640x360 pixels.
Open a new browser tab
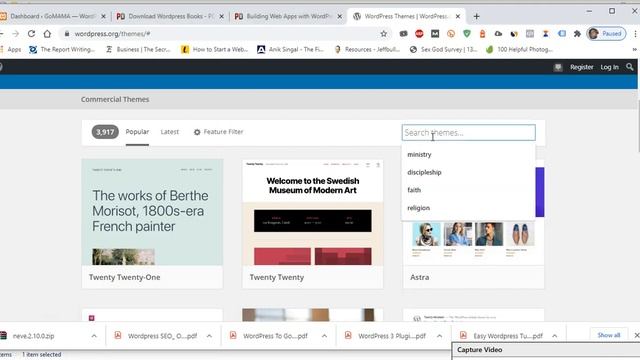click(476, 16)
